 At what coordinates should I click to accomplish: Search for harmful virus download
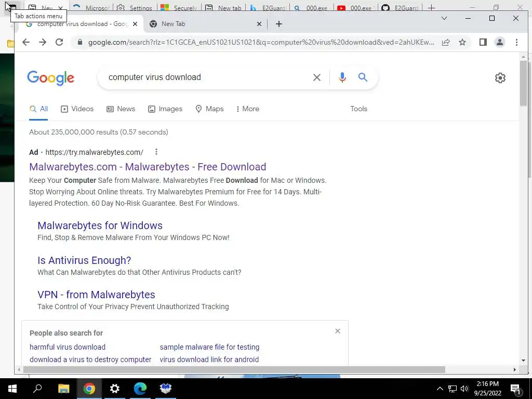pos(68,347)
